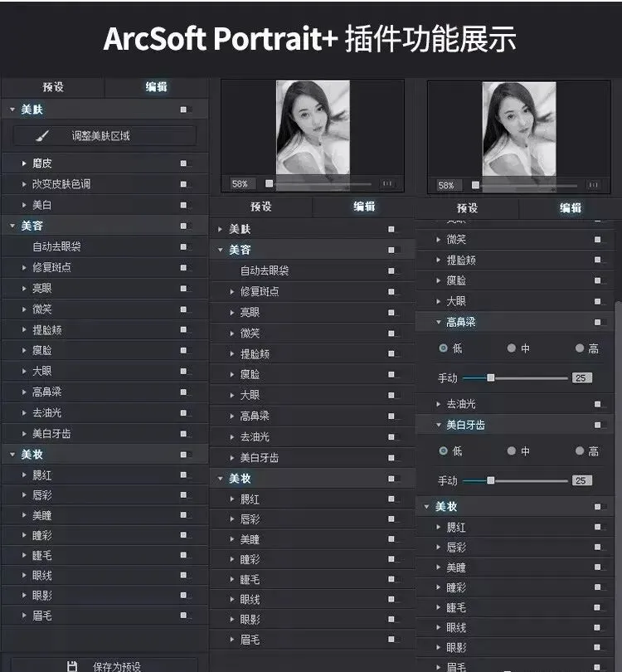
Task: Toggle the 高鼻梁 switch in right panel
Action: click(x=600, y=322)
